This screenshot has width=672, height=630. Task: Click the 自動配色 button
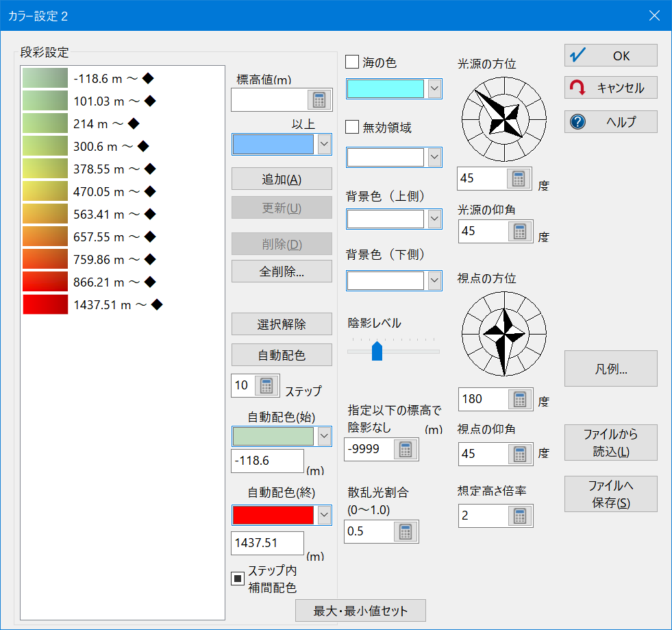point(282,354)
